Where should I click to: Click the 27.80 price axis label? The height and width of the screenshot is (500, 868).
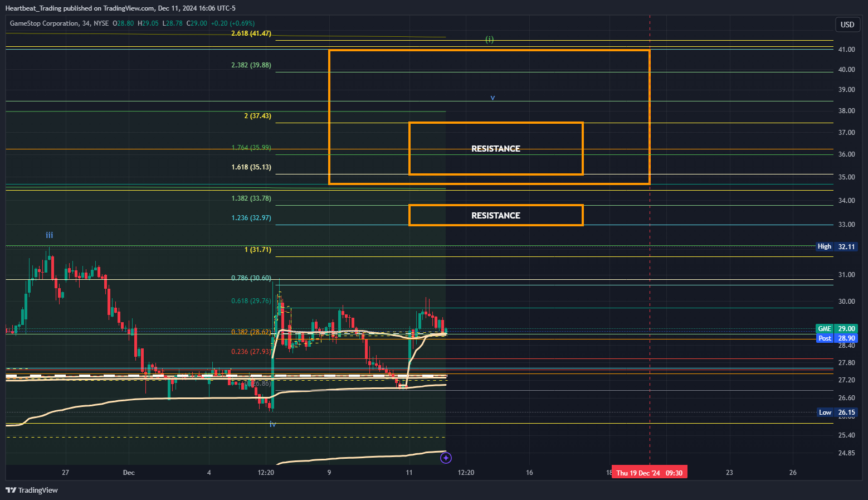coord(846,363)
